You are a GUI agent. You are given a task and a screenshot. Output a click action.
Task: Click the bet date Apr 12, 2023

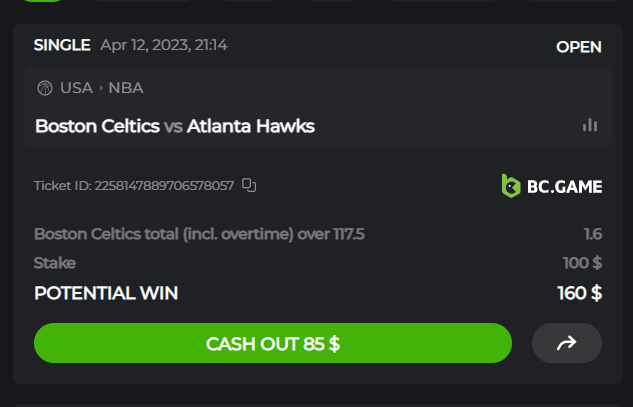pos(145,45)
